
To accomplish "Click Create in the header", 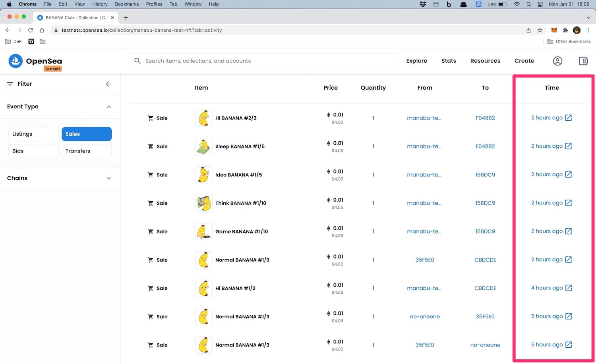I will pyautogui.click(x=524, y=61).
